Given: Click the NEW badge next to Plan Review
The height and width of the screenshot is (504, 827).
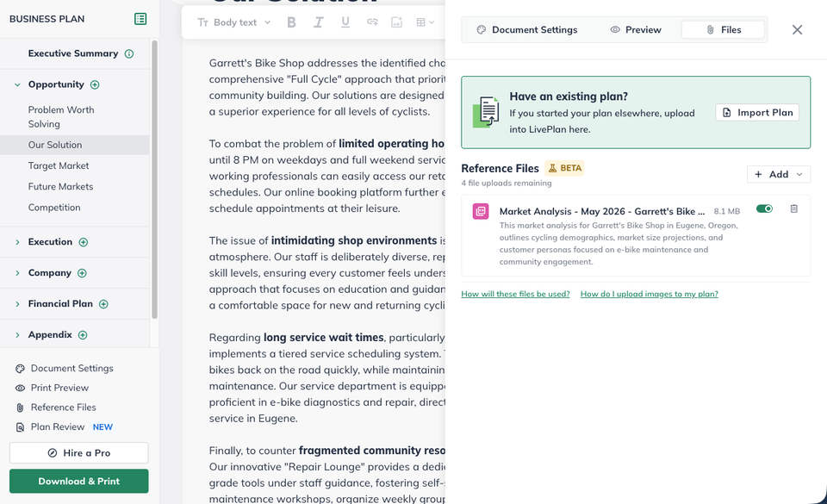Looking at the screenshot, I should 103,427.
